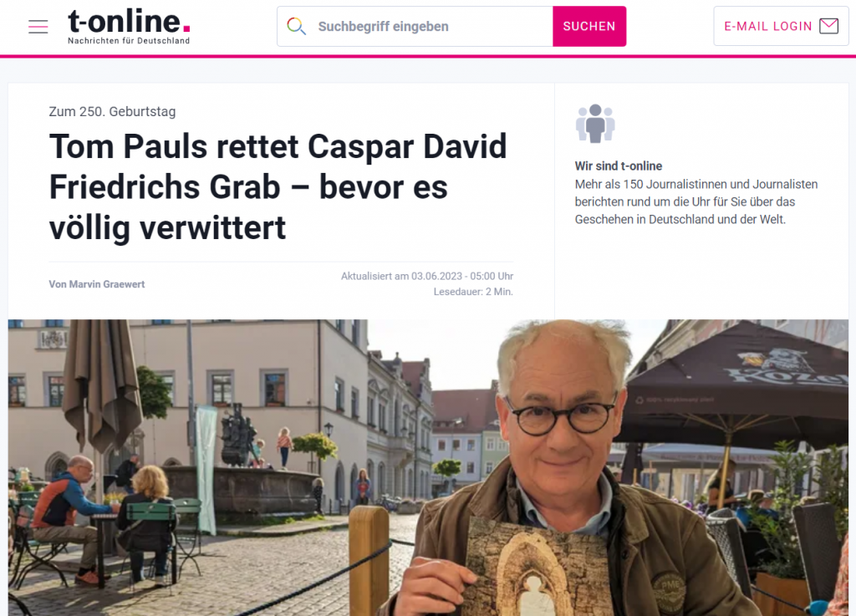Click 'Nachrichten für Deutschland' tagline under logo
856x616 pixels.
coord(129,41)
